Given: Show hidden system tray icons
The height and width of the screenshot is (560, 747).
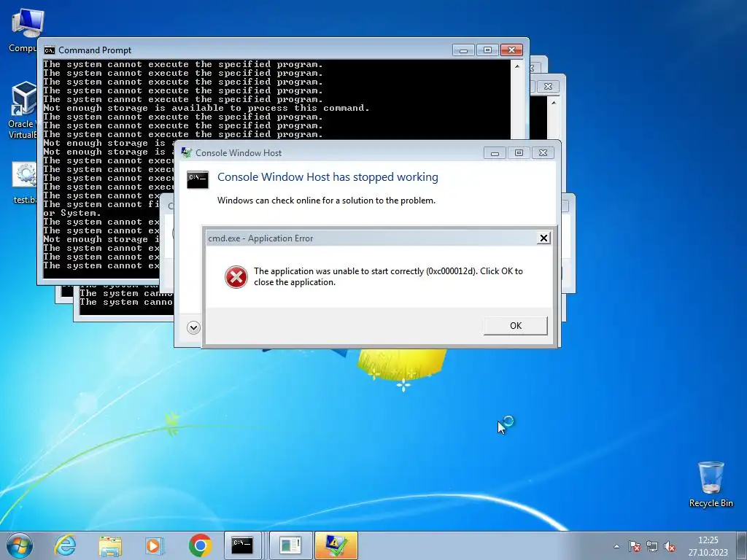Looking at the screenshot, I should (x=617, y=546).
